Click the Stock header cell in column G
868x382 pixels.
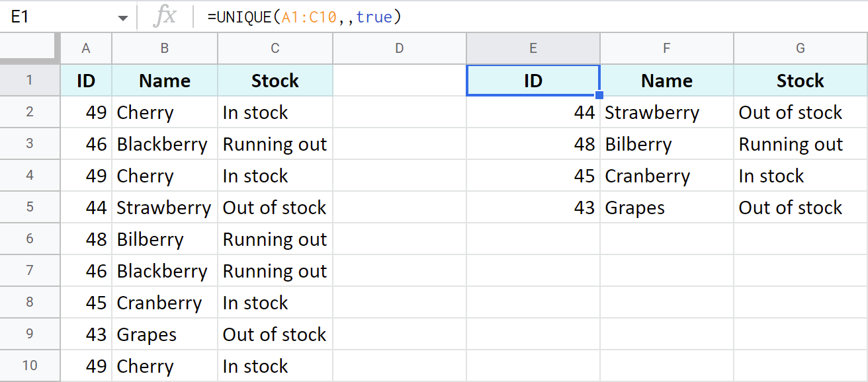pos(800,80)
